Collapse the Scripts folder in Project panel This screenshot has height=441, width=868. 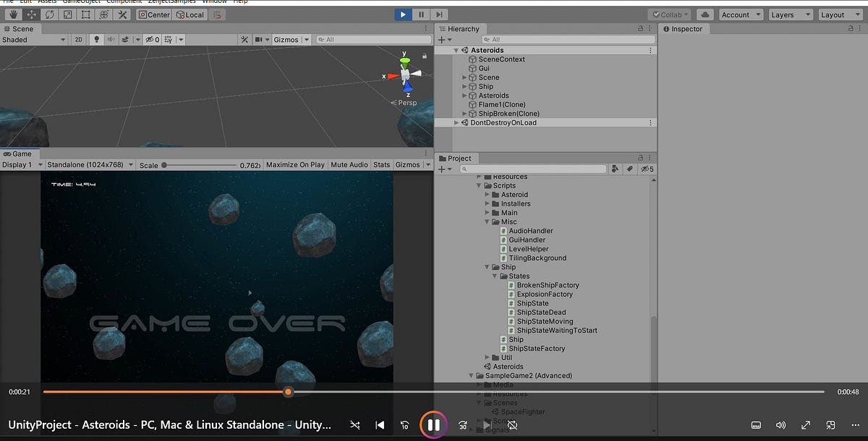click(x=479, y=185)
